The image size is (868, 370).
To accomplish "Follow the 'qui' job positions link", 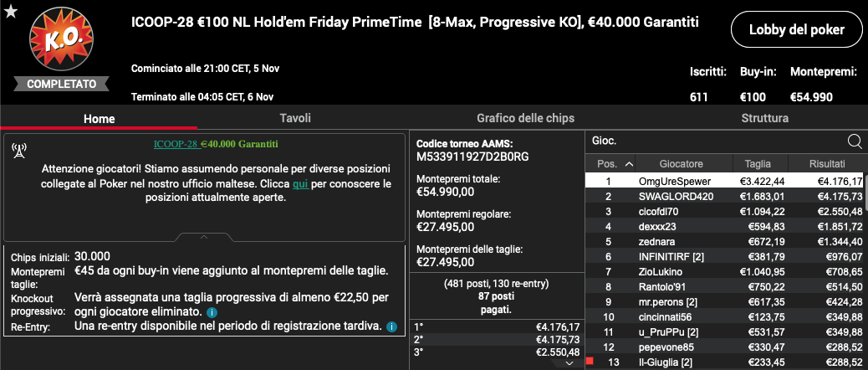I will click(301, 182).
